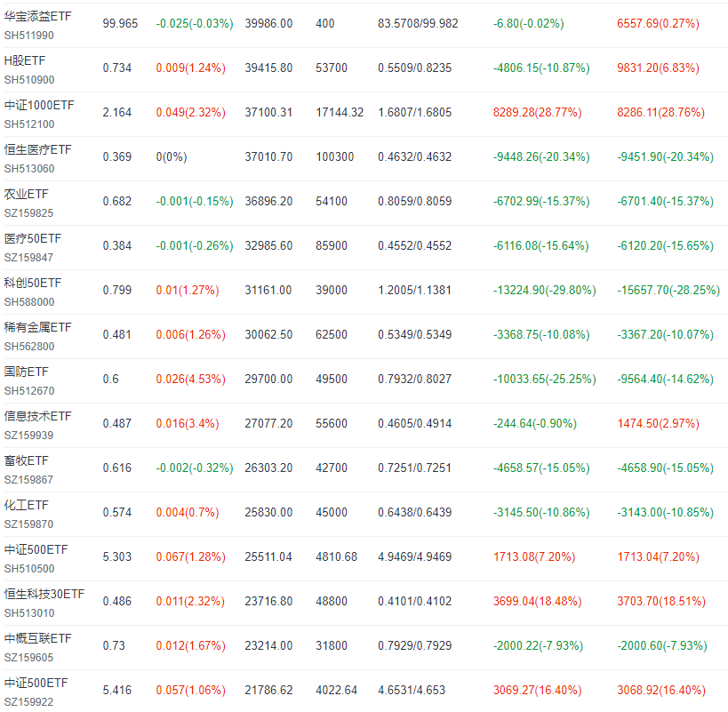
Task: Click the code SH512670
Action: point(29,391)
